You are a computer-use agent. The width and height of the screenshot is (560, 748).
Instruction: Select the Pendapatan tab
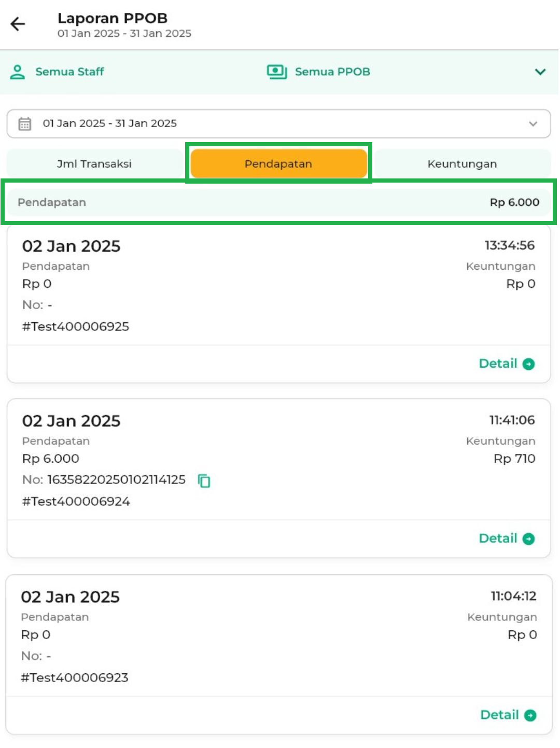(x=278, y=164)
